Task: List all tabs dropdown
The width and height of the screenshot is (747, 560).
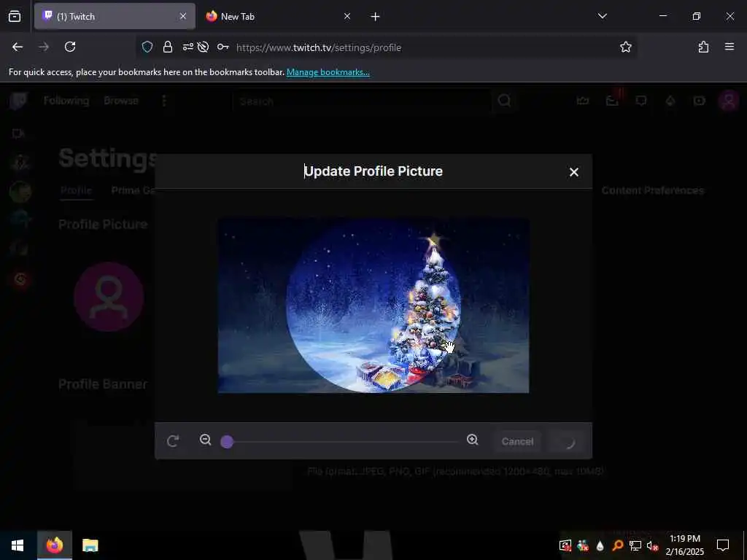Action: (602, 16)
